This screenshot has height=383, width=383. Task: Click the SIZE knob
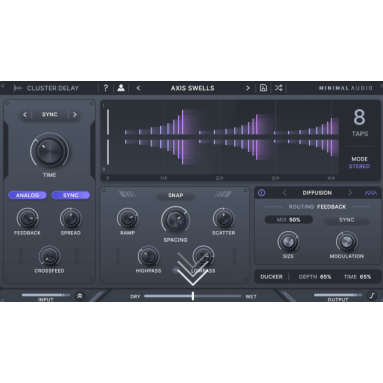288,242
